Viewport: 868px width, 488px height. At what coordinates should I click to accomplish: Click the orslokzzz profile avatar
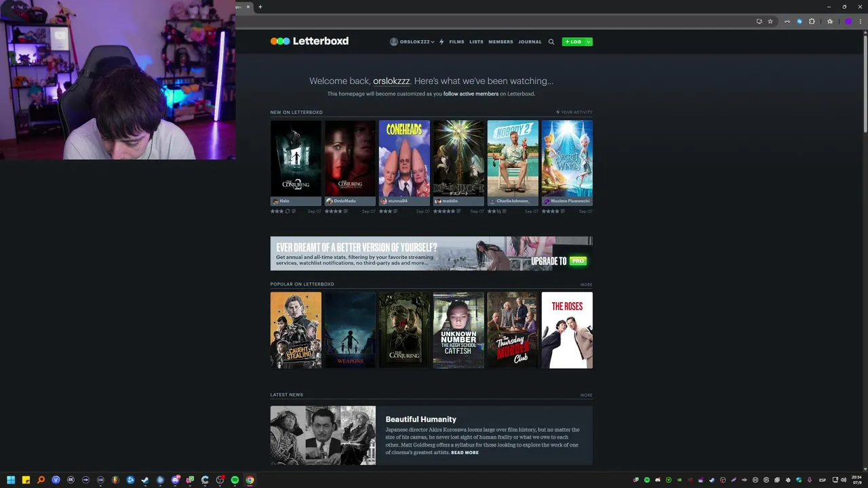393,41
